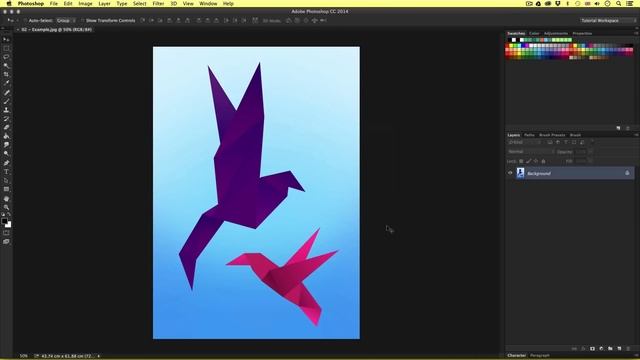Open status bar info arrow
Image resolution: width=640 pixels, height=360 pixels.
[98, 356]
